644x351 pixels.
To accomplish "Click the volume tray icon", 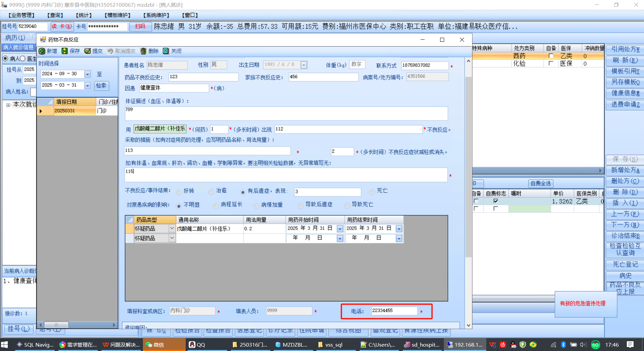I will click(x=583, y=345).
